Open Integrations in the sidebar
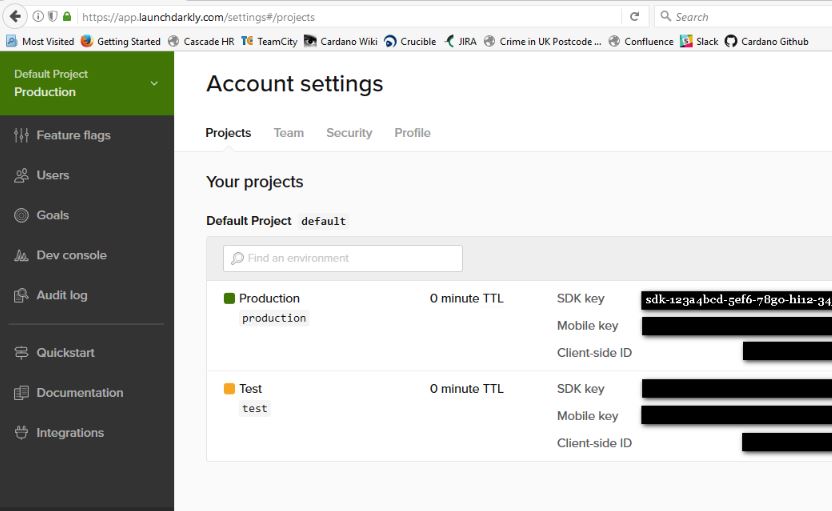 point(70,432)
